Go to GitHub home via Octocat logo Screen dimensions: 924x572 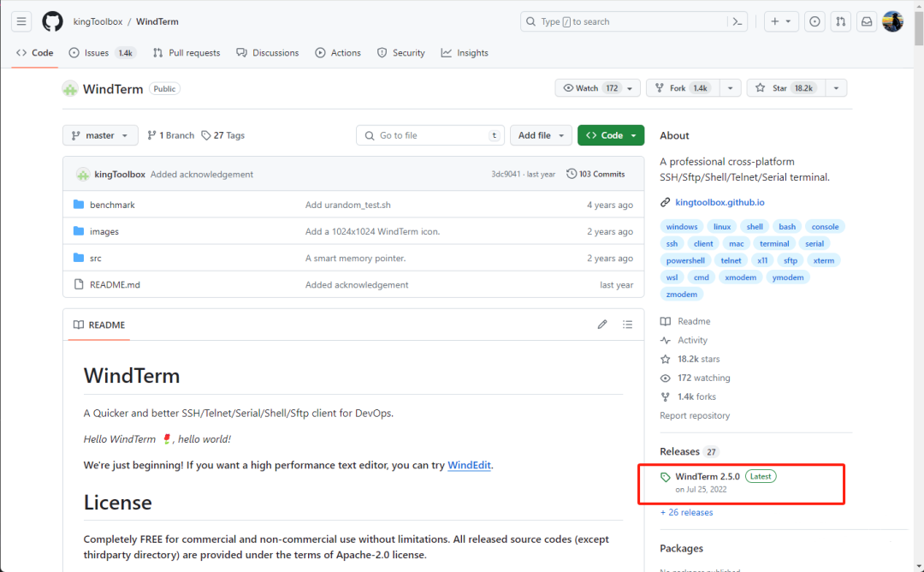tap(52, 21)
